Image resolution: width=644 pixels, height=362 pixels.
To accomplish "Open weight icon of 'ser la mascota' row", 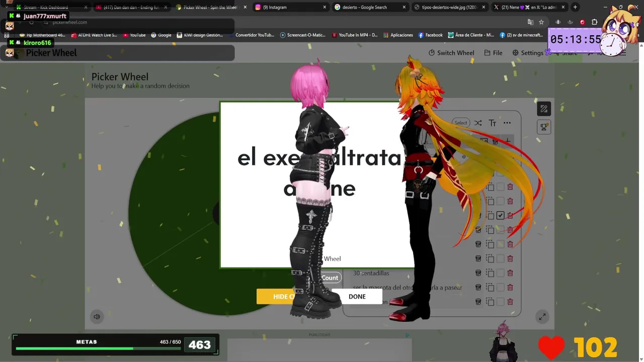I will pyautogui.click(x=478, y=287).
